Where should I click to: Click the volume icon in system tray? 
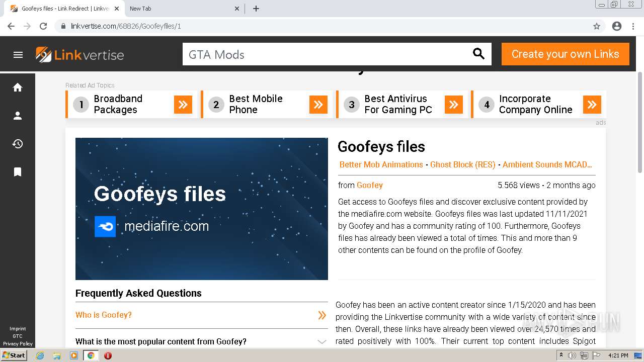(x=572, y=355)
